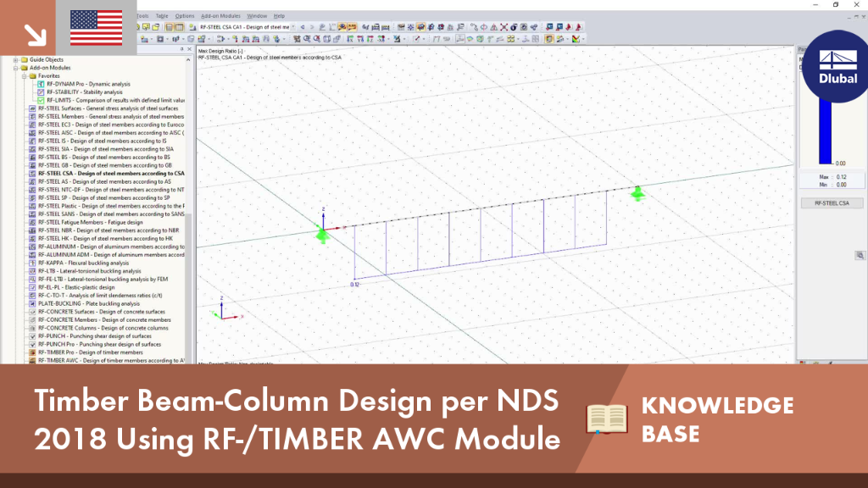Click the previous load case arrow
This screenshot has width=868, height=488.
point(303,27)
